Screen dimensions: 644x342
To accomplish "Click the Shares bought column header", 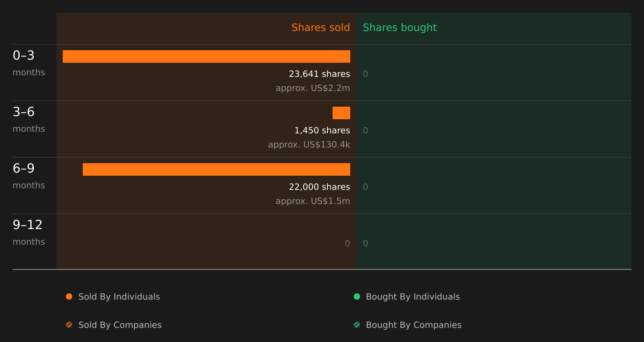I will pos(400,28).
